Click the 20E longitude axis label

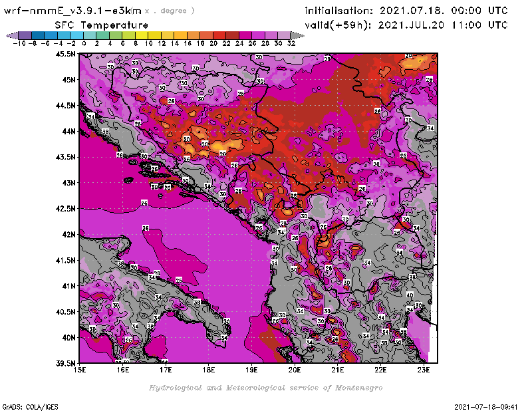pos(295,370)
